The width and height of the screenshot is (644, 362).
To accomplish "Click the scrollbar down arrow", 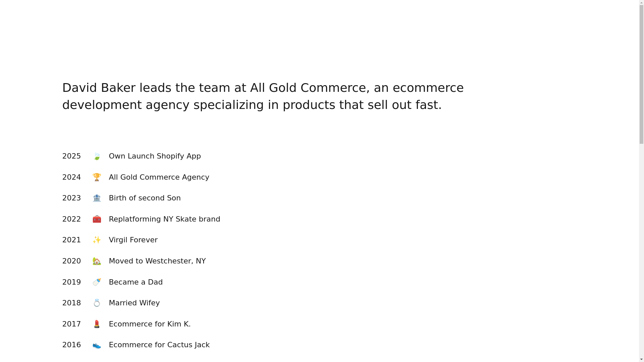I will tap(641, 359).
